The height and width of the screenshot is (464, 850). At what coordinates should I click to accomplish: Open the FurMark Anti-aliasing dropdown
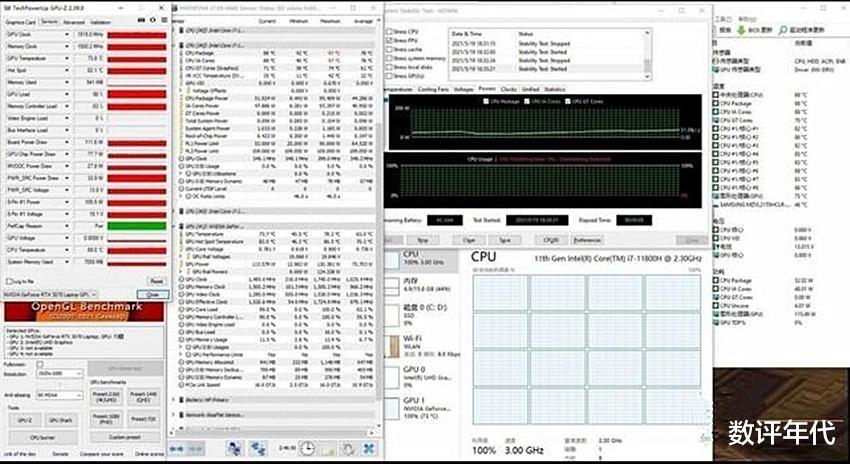tap(59, 396)
